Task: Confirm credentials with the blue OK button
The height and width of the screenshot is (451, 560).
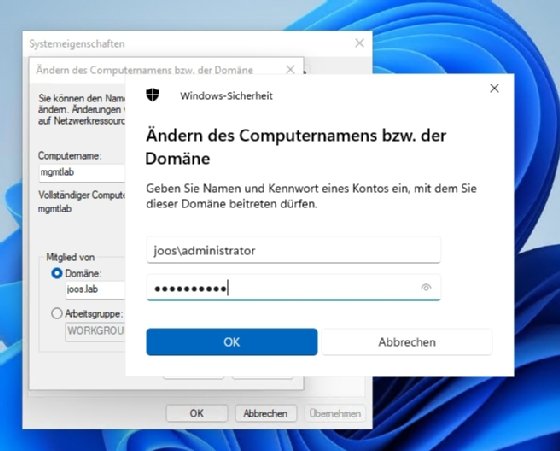Action: [x=232, y=342]
